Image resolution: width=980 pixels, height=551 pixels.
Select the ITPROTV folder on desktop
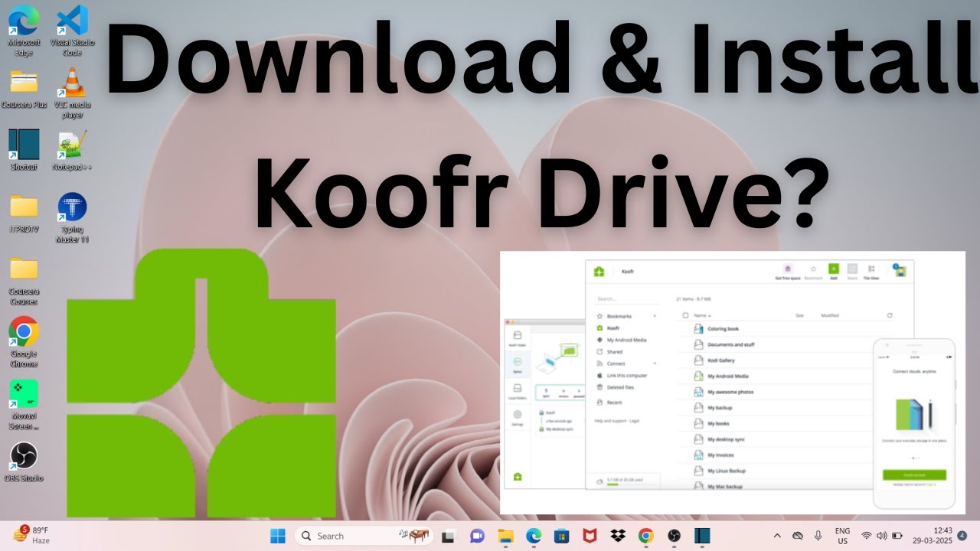click(24, 213)
